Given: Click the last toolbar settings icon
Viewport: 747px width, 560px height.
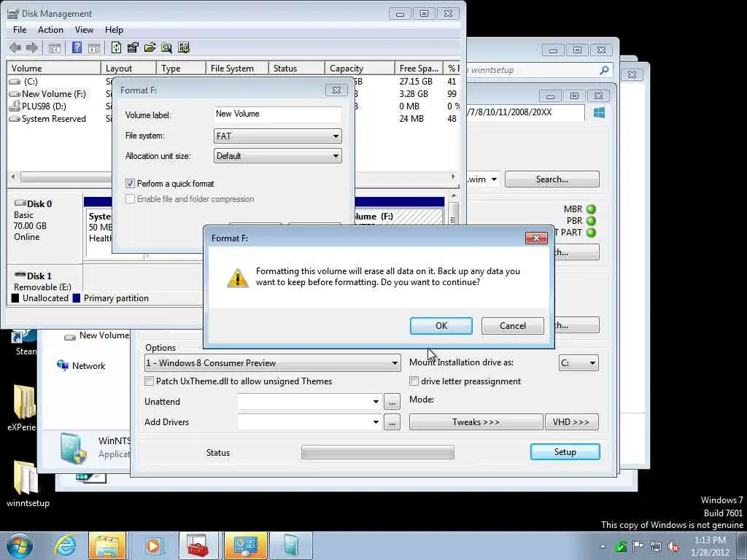Looking at the screenshot, I should point(183,47).
